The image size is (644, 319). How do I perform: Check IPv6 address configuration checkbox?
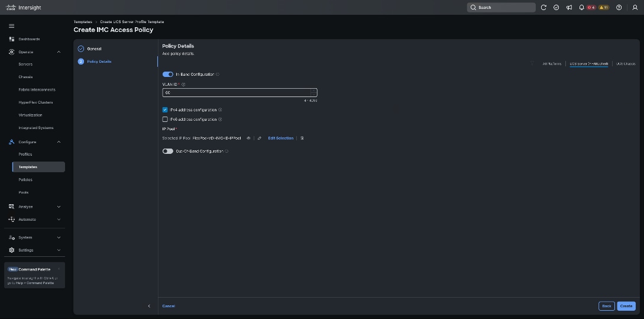(165, 119)
